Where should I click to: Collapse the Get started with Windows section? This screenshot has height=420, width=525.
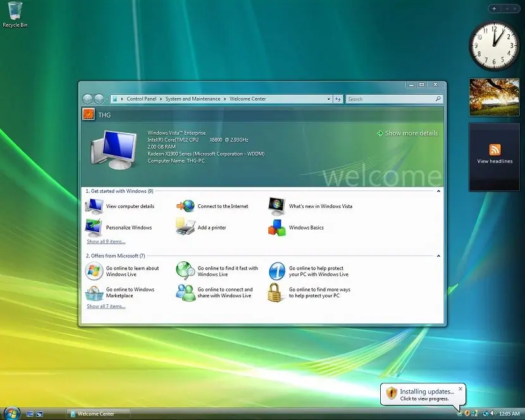(438, 190)
